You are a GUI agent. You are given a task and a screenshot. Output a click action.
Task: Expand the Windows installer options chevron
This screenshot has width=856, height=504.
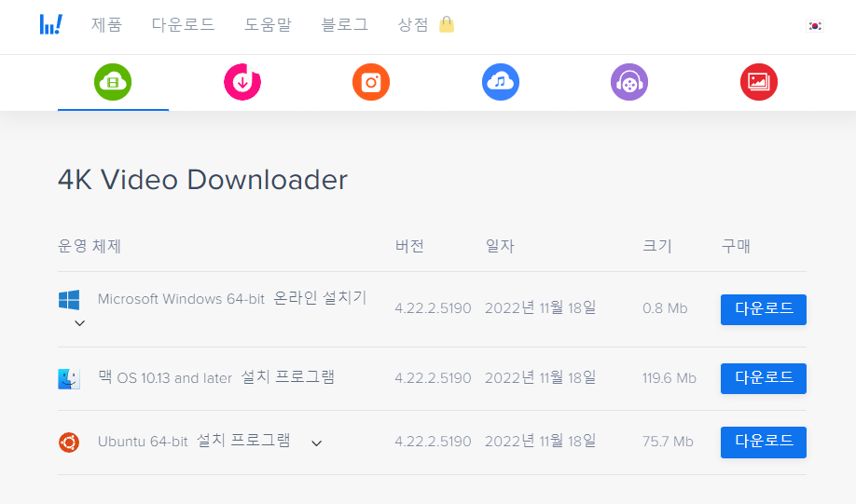pyautogui.click(x=79, y=323)
